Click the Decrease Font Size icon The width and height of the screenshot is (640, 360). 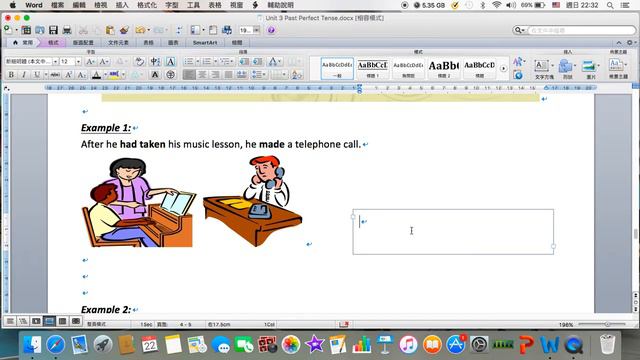pyautogui.click(x=104, y=62)
